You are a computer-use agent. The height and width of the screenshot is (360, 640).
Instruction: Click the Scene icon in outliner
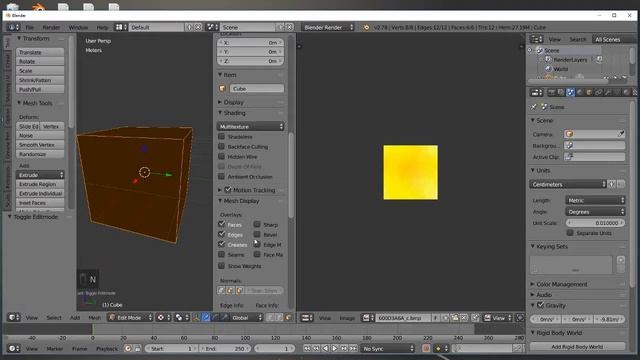(540, 50)
